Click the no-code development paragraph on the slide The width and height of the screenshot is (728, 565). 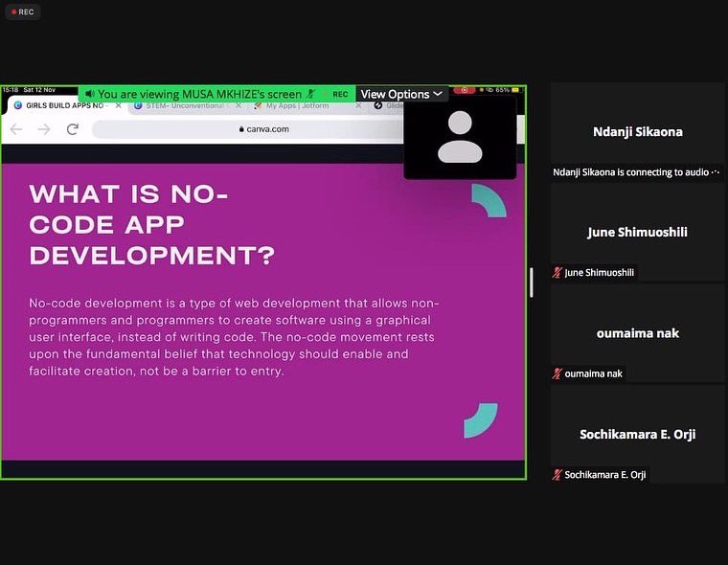[234, 337]
